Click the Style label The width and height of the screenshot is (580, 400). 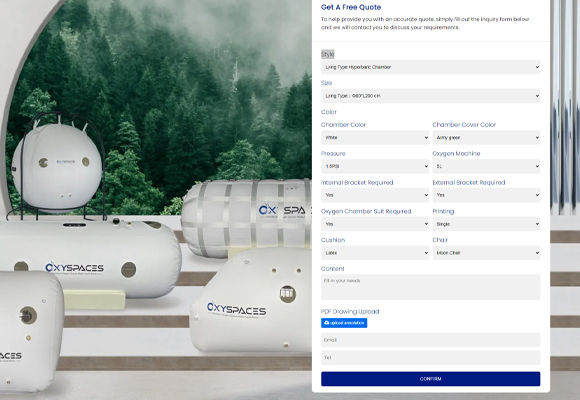click(327, 54)
